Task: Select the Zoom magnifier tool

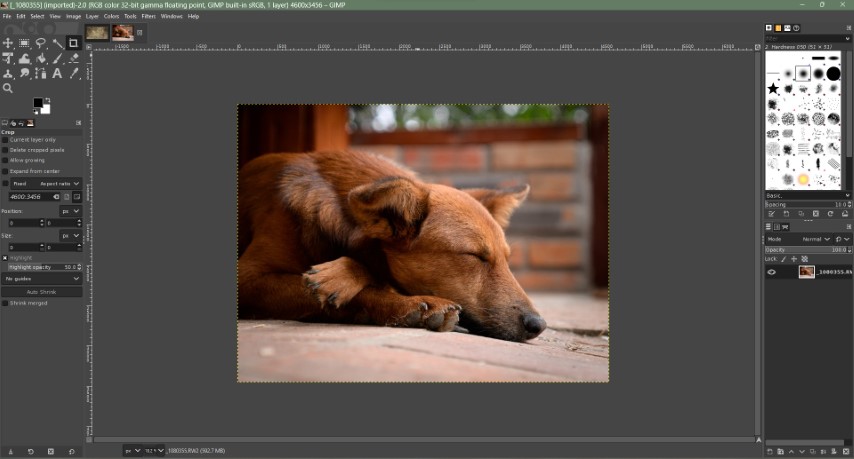Action: click(8, 88)
